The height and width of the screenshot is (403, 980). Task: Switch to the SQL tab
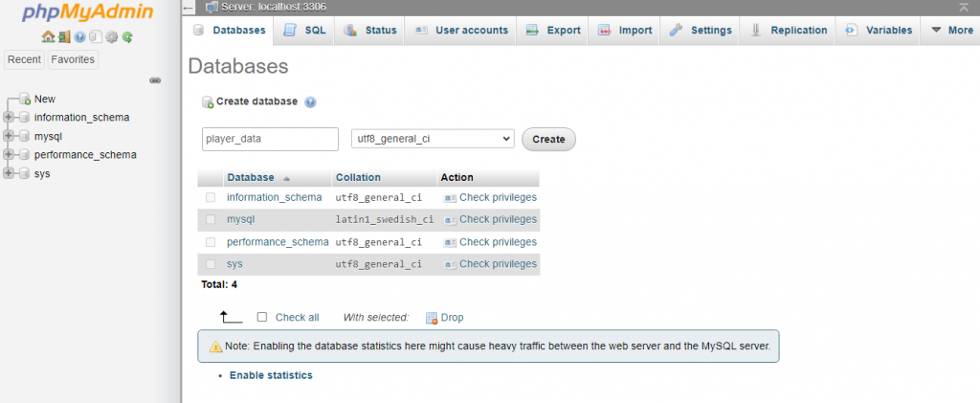tap(304, 30)
